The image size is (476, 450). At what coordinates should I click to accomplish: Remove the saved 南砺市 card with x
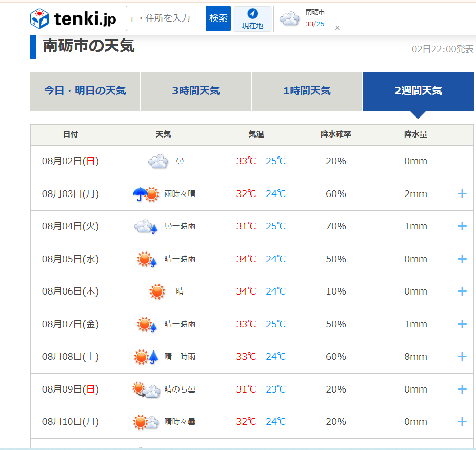(x=337, y=28)
